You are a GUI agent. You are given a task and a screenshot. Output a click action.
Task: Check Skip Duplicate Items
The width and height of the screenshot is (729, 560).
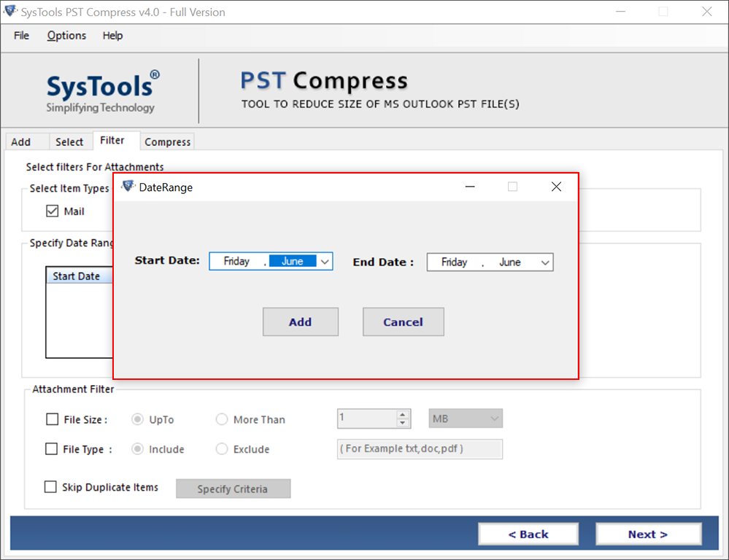pyautogui.click(x=50, y=486)
